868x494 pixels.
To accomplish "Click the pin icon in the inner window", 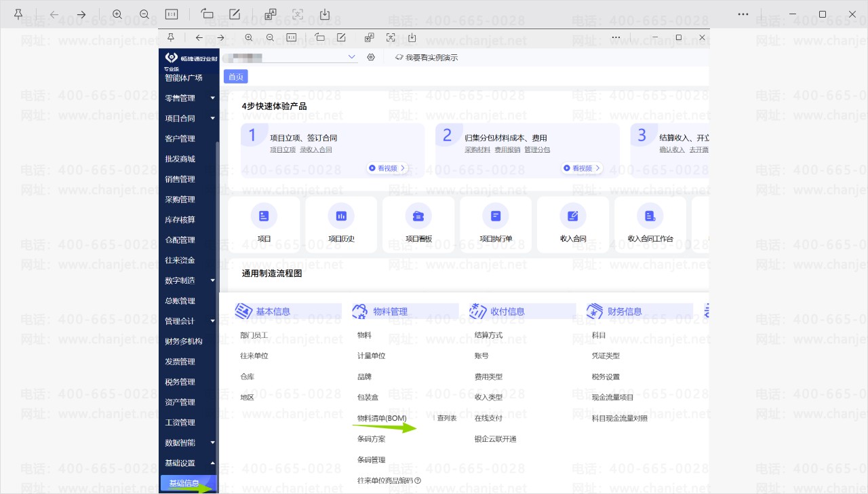I will [171, 37].
